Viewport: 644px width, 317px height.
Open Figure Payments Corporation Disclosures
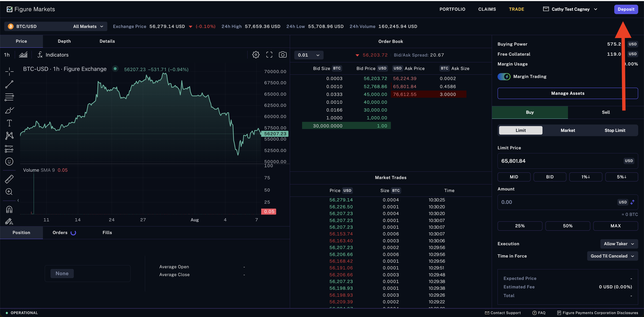(x=597, y=313)
